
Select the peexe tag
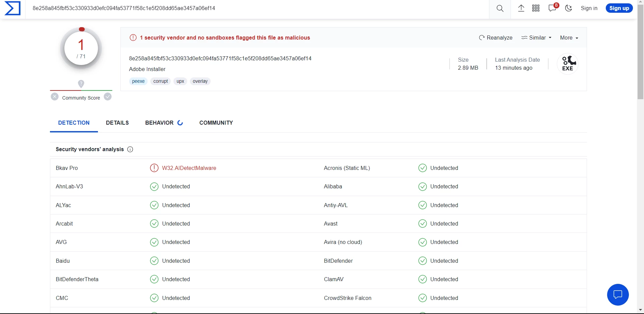tap(138, 81)
